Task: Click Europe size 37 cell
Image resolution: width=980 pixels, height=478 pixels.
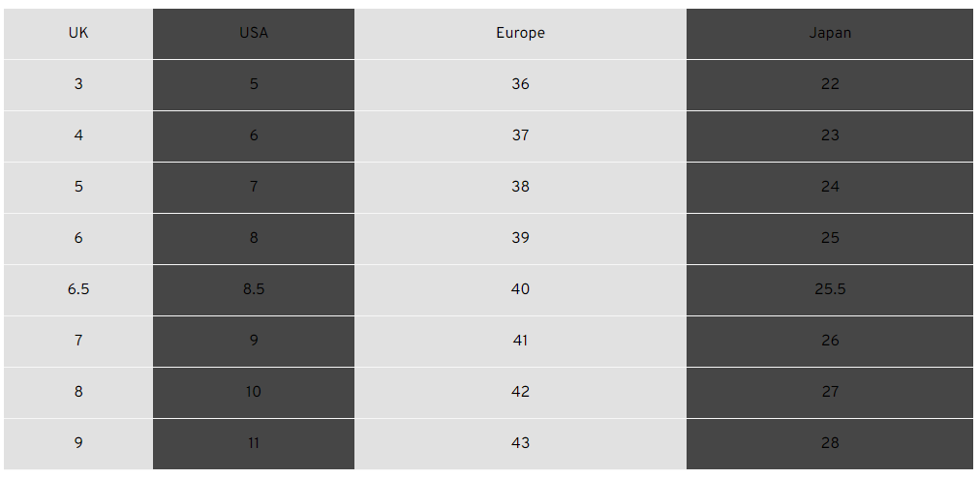Action: (520, 135)
